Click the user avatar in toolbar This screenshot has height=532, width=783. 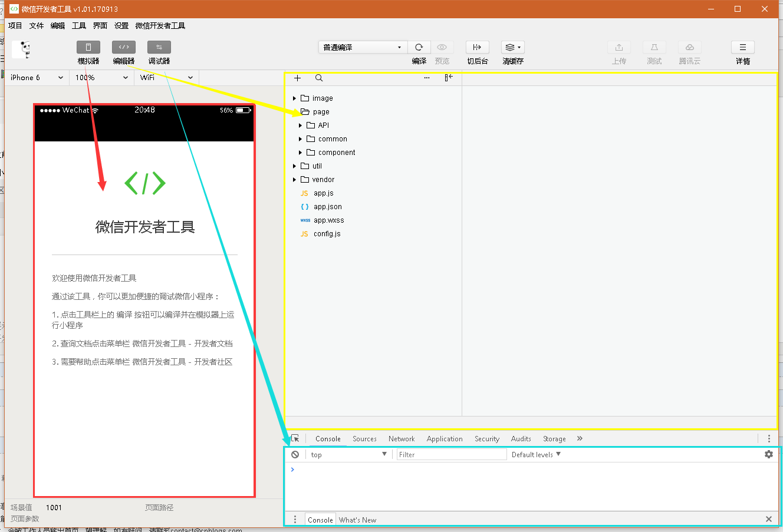(22, 49)
